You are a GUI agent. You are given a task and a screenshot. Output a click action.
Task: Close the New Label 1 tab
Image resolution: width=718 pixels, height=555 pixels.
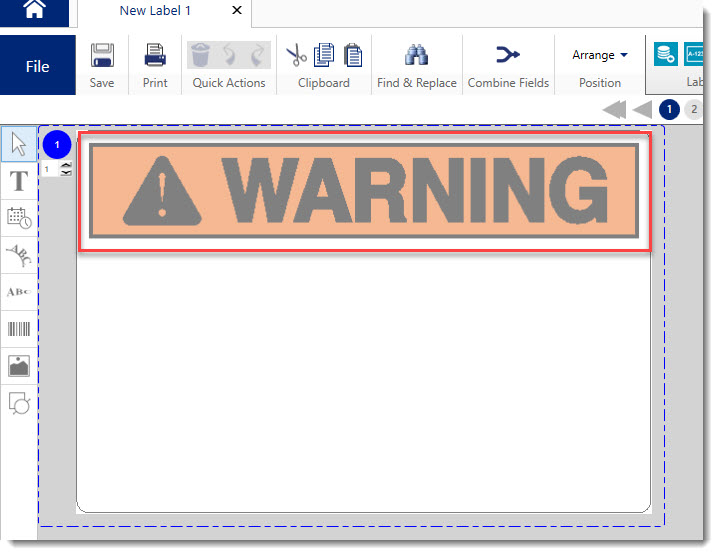236,11
